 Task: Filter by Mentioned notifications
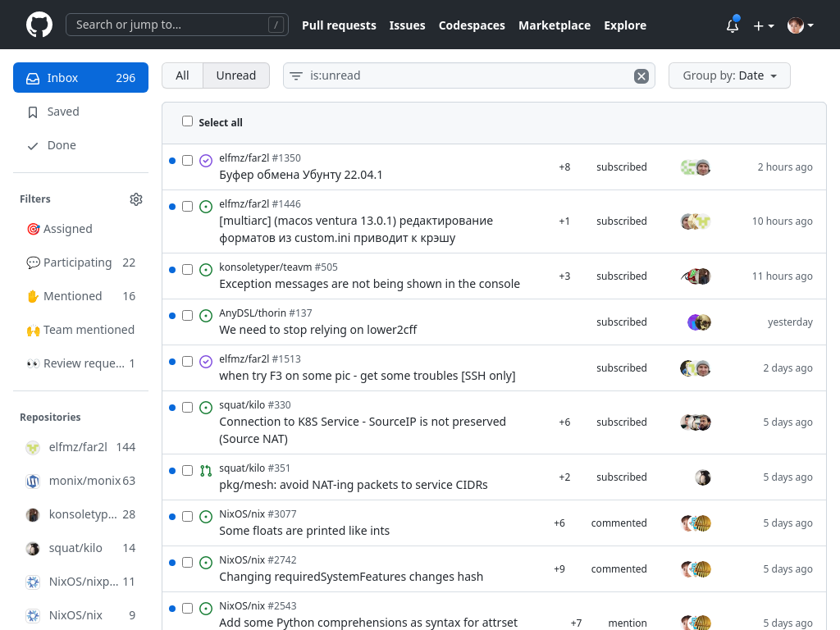click(x=81, y=296)
